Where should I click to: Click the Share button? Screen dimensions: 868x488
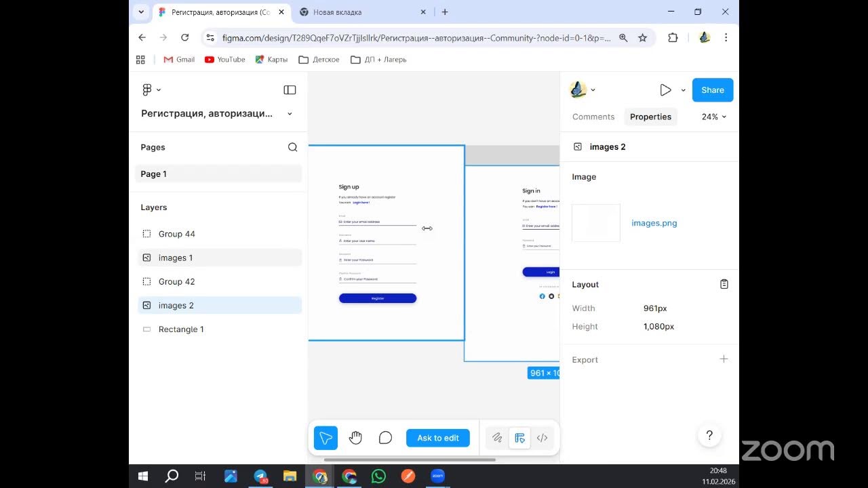(x=713, y=90)
